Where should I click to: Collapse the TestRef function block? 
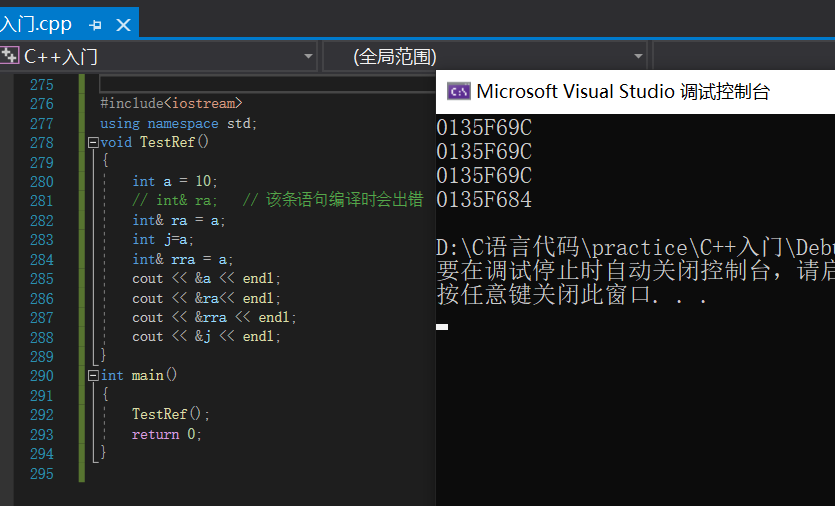[93, 143]
